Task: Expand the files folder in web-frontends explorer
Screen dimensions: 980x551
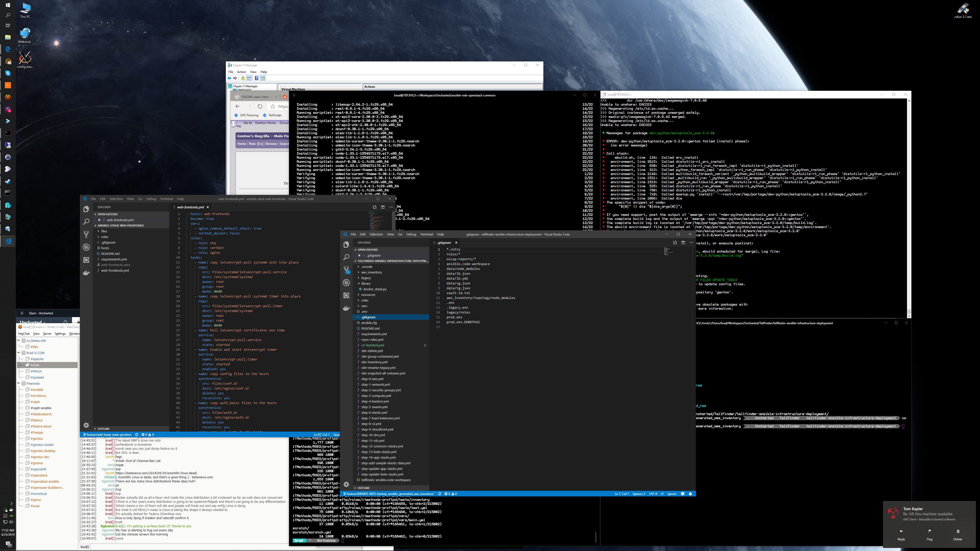Action: pos(99,231)
